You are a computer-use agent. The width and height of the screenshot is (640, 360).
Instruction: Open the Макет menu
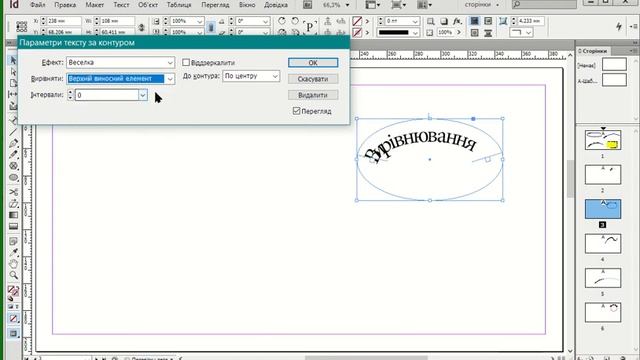(x=94, y=5)
